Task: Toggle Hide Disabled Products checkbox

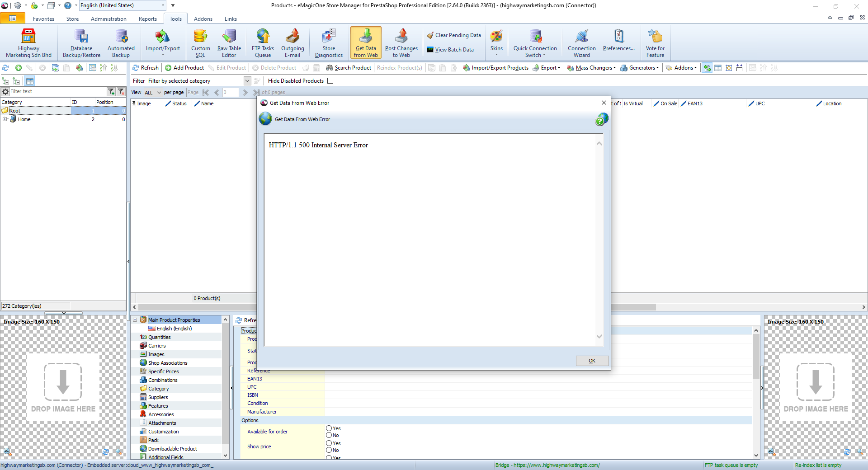Action: 330,81
